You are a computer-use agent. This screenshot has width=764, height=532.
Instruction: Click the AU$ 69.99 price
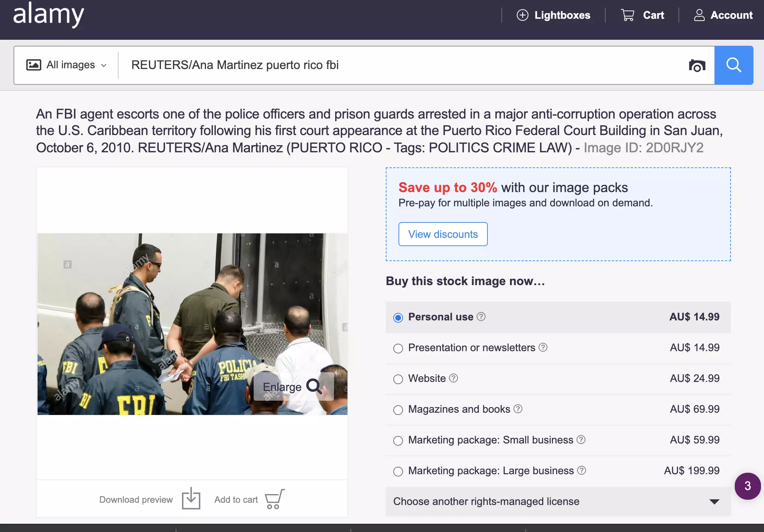(x=695, y=409)
